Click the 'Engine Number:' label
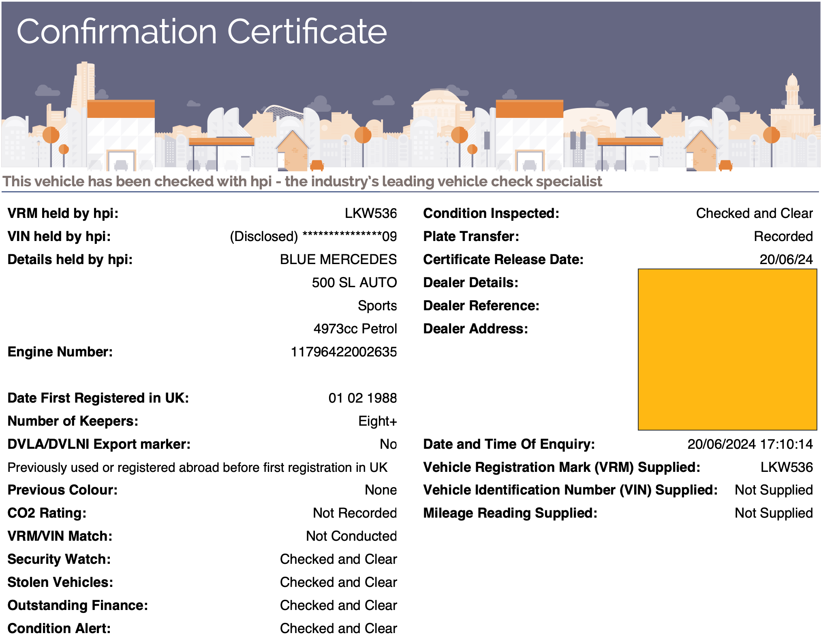The height and width of the screenshot is (644, 821). pyautogui.click(x=60, y=352)
